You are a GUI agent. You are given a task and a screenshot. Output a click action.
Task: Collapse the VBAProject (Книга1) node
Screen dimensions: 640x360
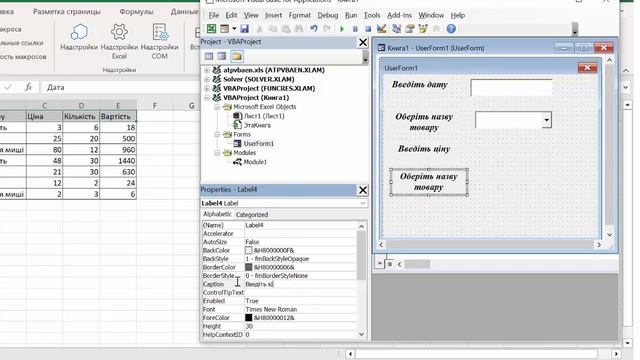click(207, 98)
